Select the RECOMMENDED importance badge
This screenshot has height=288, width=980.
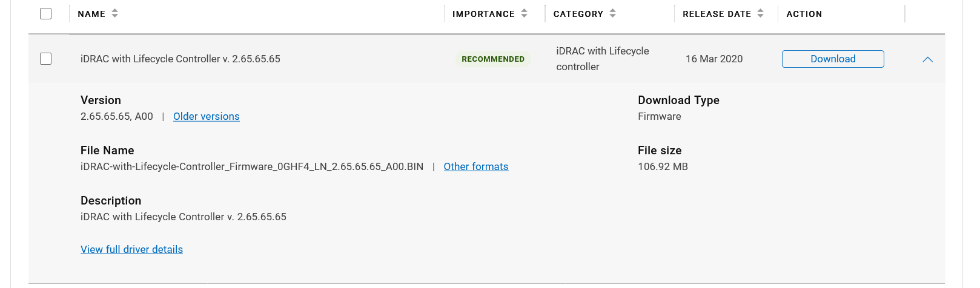point(493,59)
